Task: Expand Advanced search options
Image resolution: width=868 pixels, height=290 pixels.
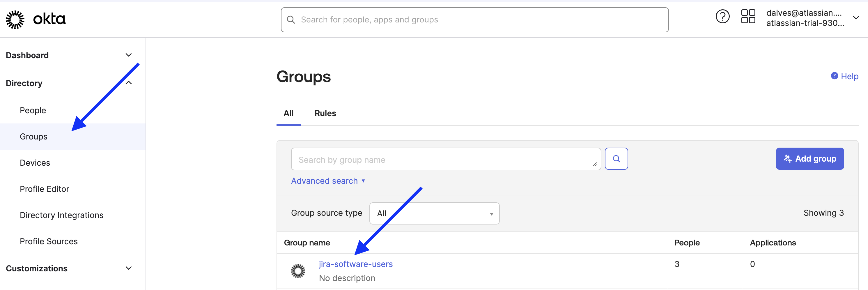Action: pyautogui.click(x=328, y=181)
